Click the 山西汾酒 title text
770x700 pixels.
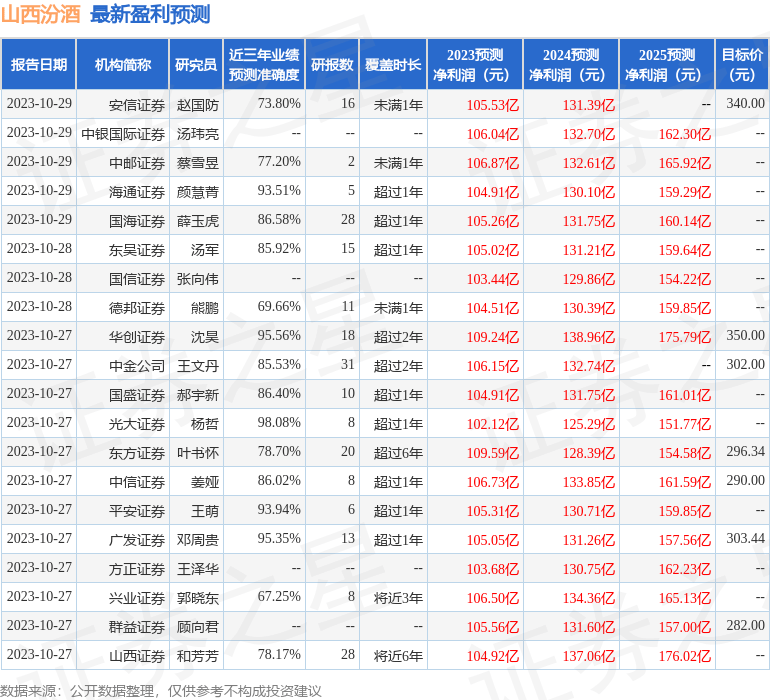(x=40, y=14)
